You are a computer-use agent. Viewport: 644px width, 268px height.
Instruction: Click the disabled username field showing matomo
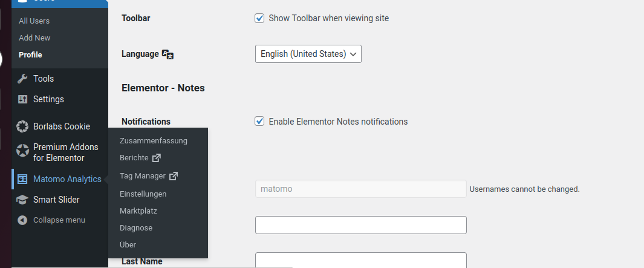(x=360, y=189)
